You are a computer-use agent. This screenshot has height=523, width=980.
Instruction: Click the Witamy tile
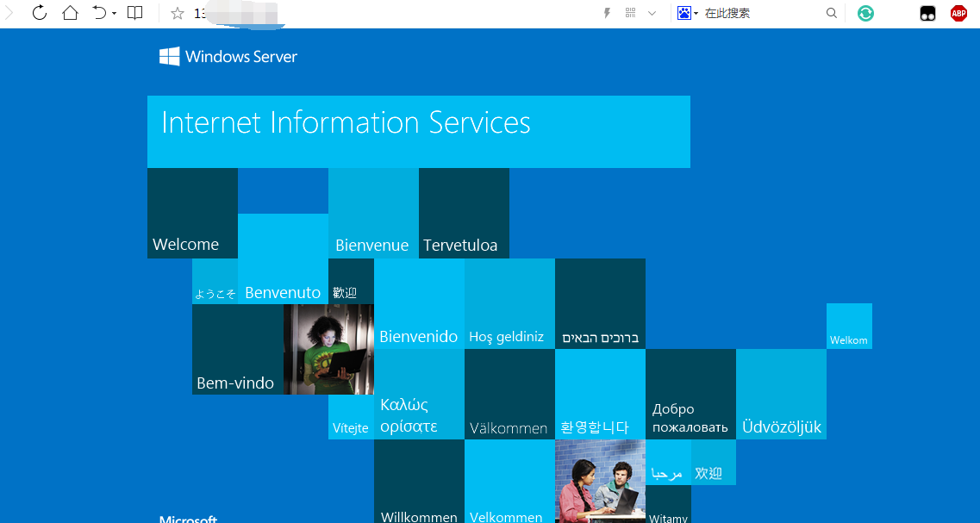(x=668, y=504)
